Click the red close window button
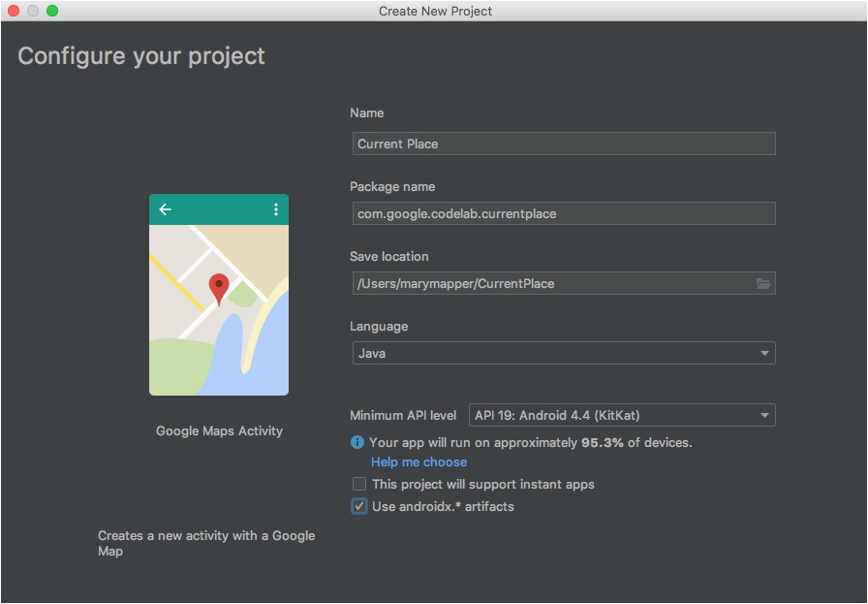The width and height of the screenshot is (868, 604). pos(14,11)
